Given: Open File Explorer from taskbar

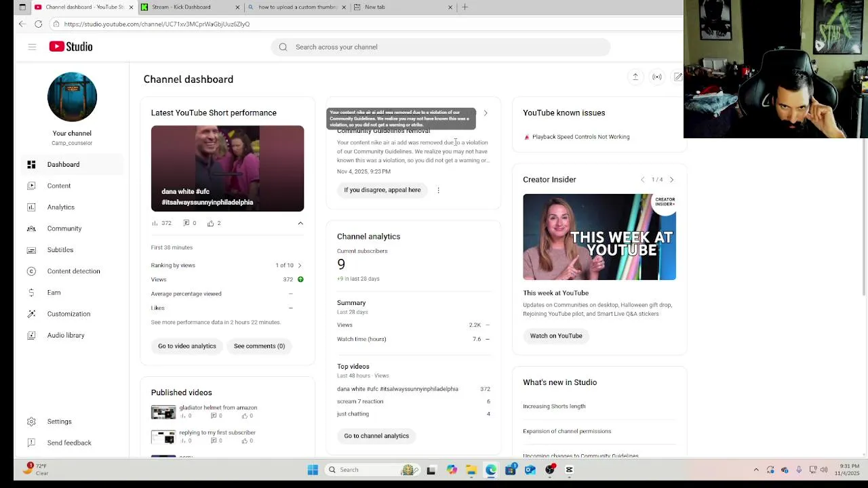Looking at the screenshot, I should coord(471,470).
